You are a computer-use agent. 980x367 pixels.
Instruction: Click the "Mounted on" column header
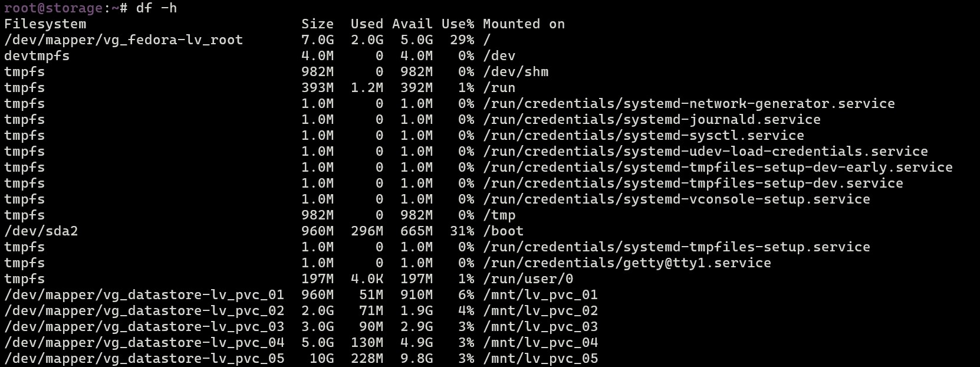[524, 24]
